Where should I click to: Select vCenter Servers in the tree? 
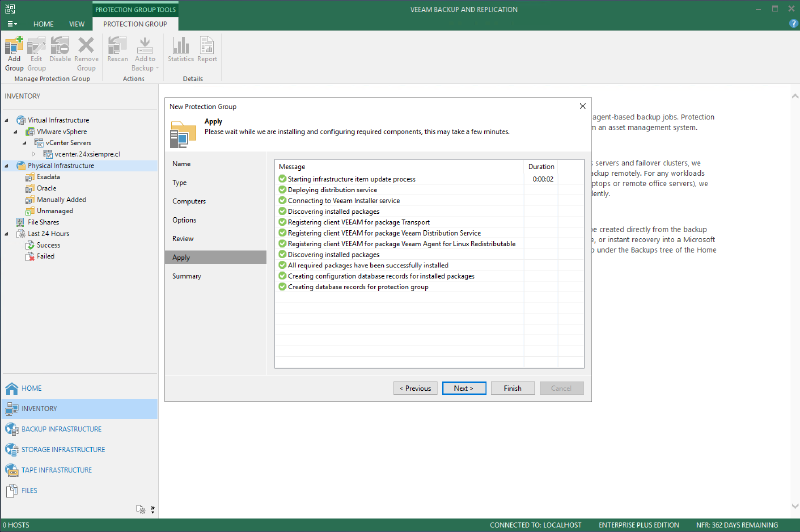coord(68,143)
